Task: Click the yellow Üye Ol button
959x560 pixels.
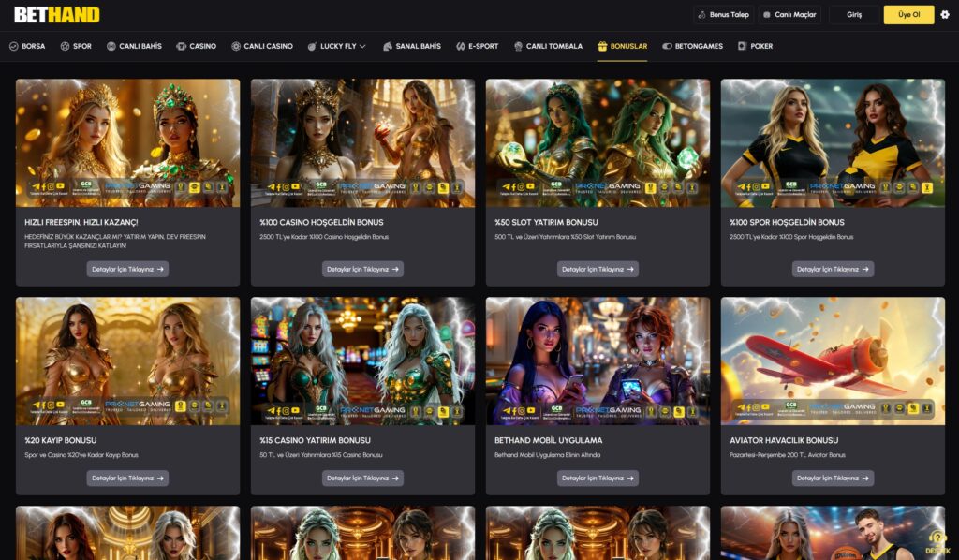Action: (x=908, y=15)
